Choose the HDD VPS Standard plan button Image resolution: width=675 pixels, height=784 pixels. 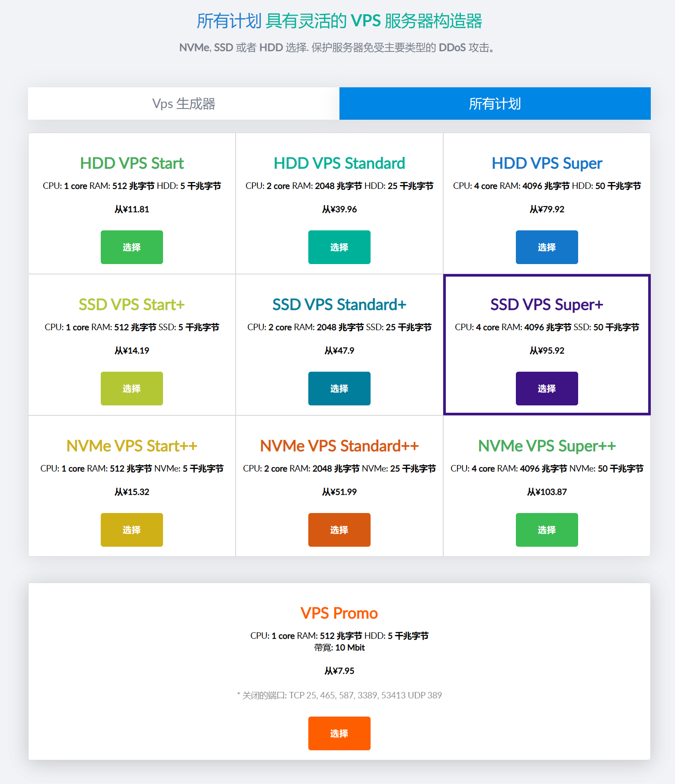pos(339,247)
